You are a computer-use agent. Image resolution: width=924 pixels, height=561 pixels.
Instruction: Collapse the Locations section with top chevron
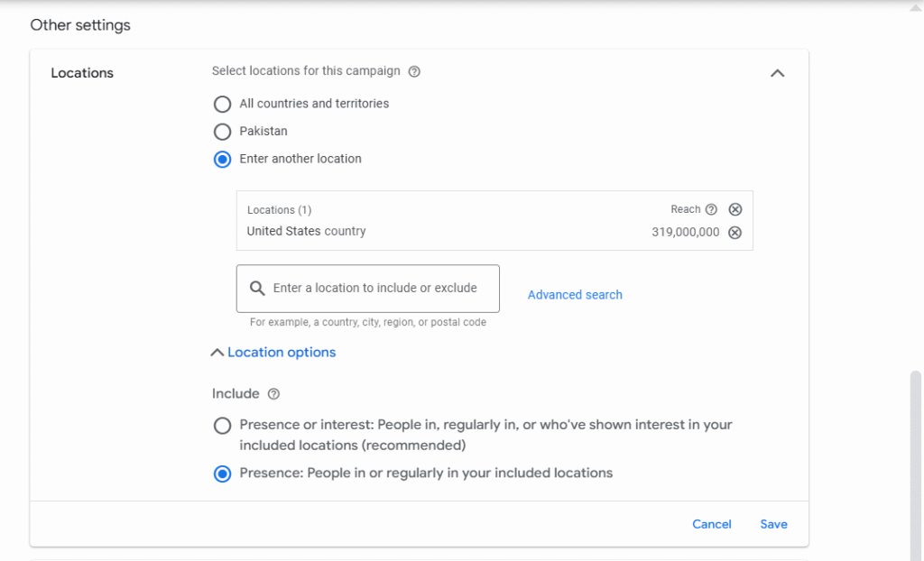point(777,73)
